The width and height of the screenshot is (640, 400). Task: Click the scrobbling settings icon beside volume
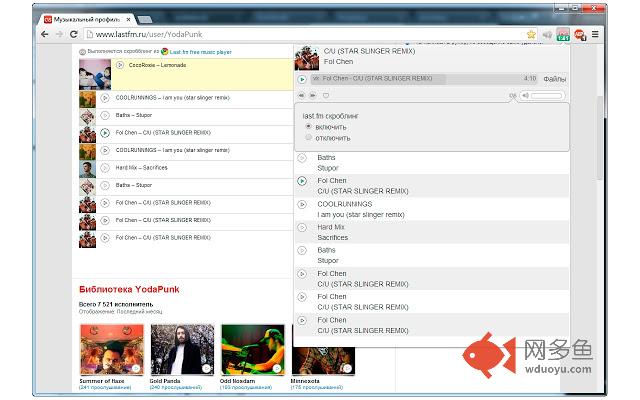[x=513, y=96]
